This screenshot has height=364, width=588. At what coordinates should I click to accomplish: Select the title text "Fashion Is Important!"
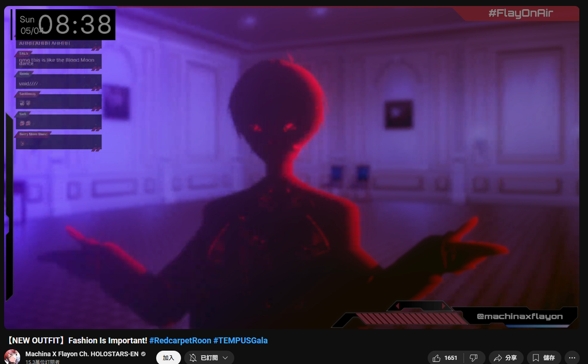[x=107, y=340]
